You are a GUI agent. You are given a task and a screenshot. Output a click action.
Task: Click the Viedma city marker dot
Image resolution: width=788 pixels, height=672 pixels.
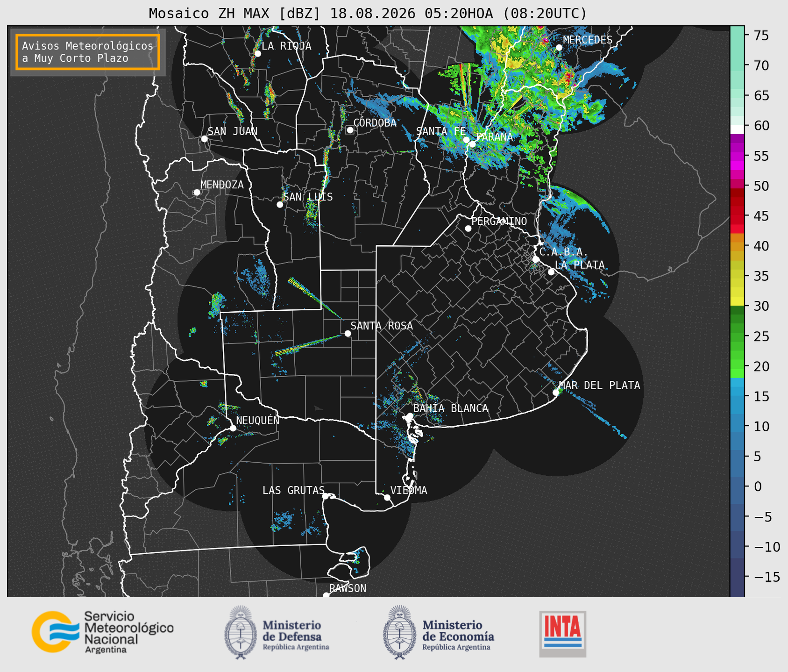(x=387, y=497)
